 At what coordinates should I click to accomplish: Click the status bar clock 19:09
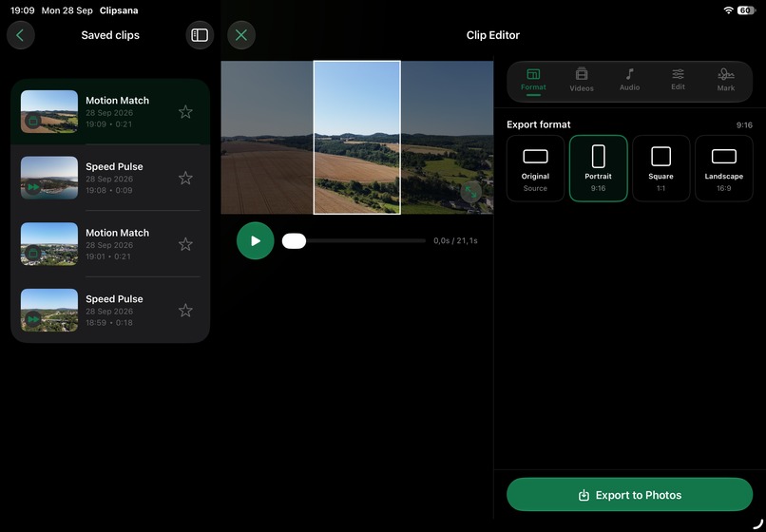(23, 10)
